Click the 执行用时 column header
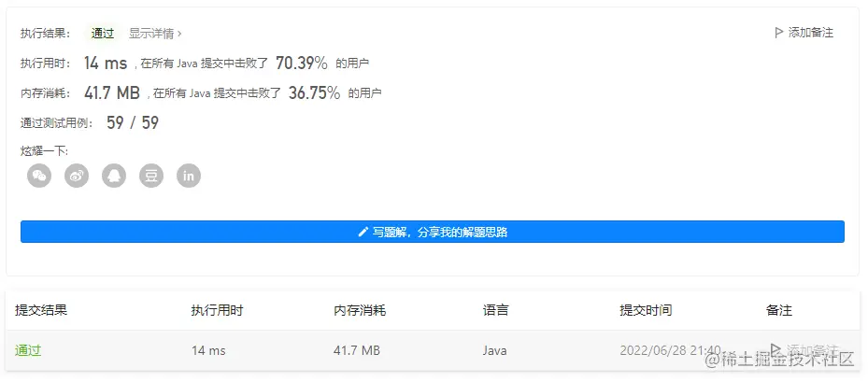 217,310
